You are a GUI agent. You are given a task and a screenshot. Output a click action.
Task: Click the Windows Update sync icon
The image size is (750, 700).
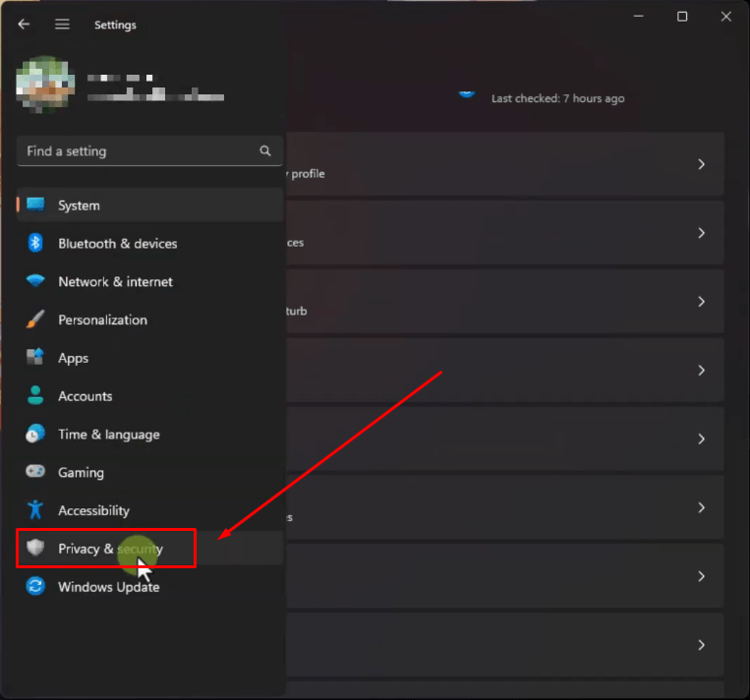tap(35, 586)
